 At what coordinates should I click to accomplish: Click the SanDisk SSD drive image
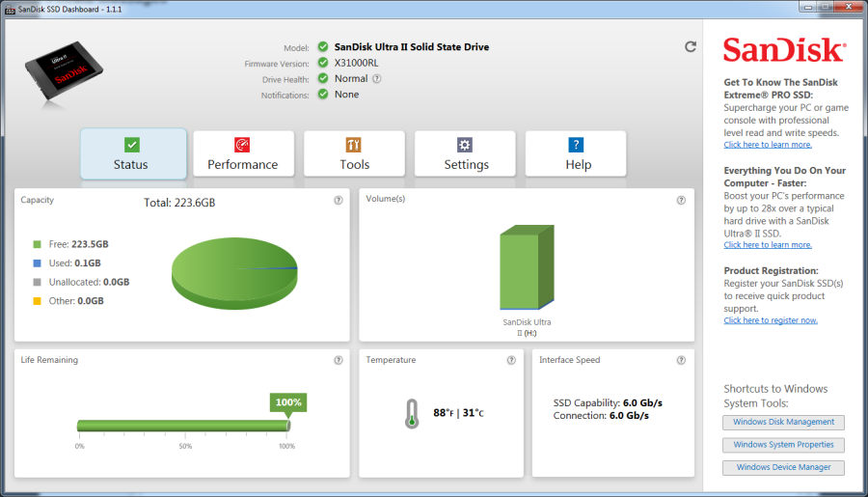click(x=65, y=70)
